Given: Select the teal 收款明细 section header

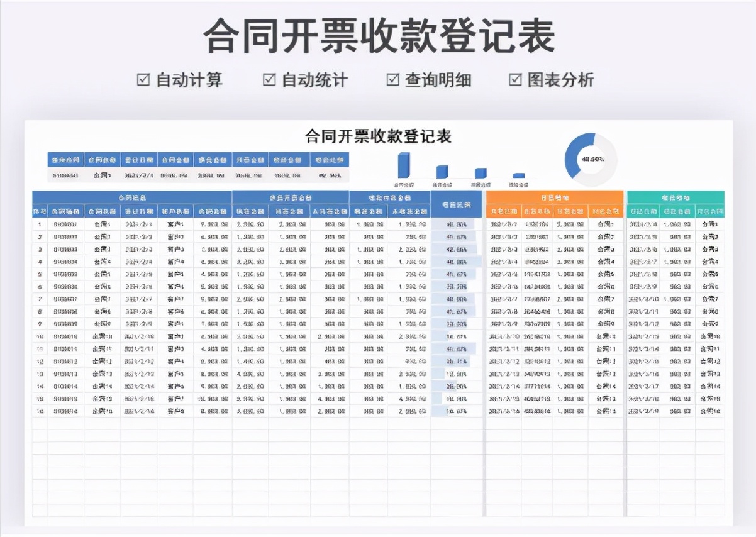Looking at the screenshot, I should [x=674, y=197].
